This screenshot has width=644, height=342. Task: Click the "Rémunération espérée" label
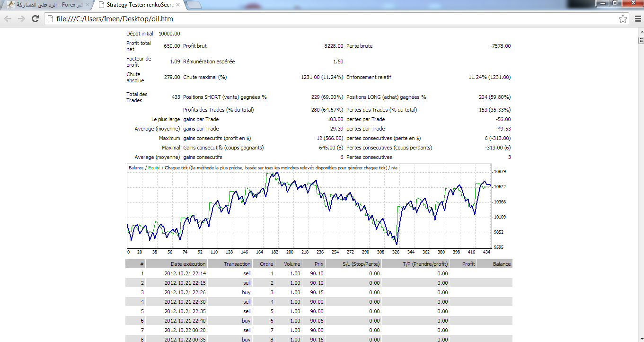(x=209, y=61)
